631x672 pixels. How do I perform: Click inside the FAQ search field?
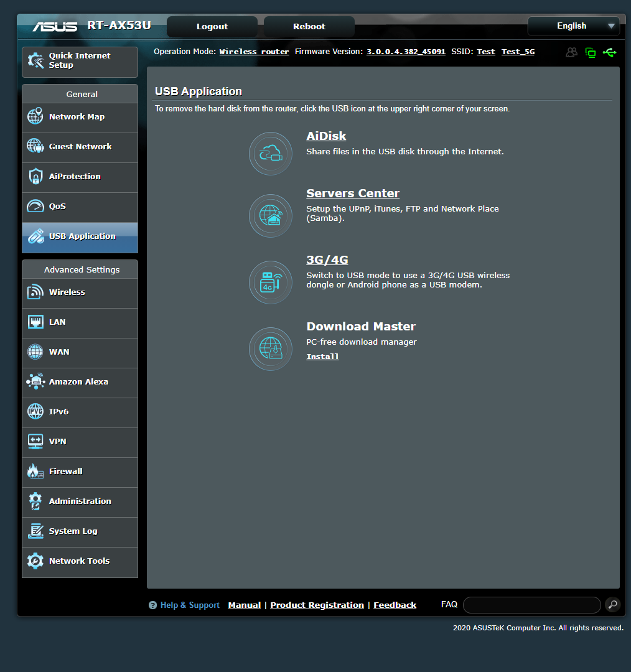tap(531, 604)
